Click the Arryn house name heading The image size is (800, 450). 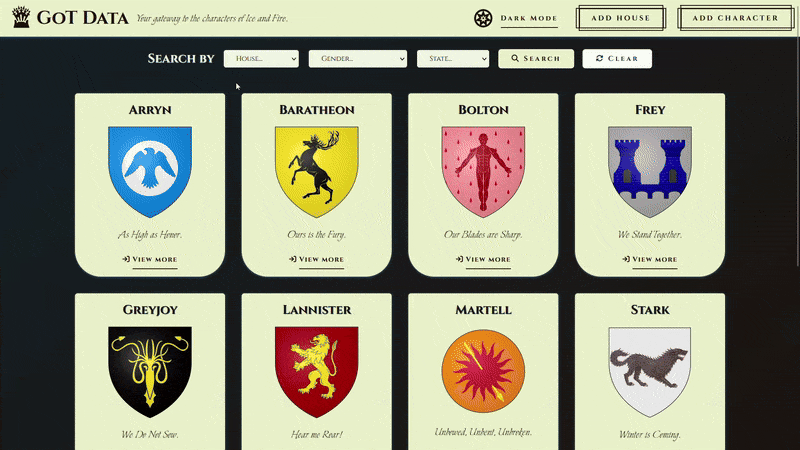(150, 110)
